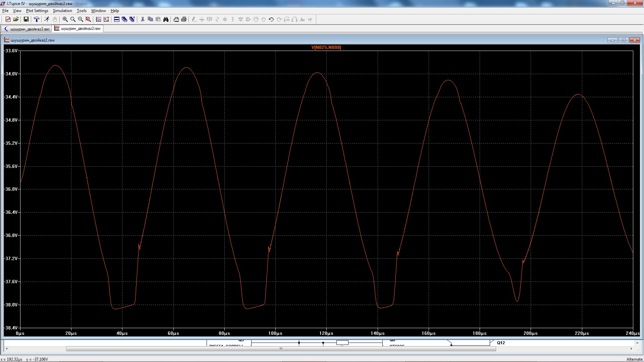
Task: Minimize the шушурин_двойкаz2.raw plot window
Action: pyautogui.click(x=612, y=40)
